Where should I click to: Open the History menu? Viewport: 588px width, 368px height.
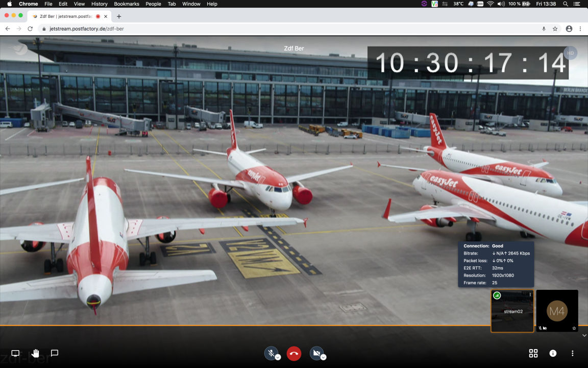click(x=100, y=4)
